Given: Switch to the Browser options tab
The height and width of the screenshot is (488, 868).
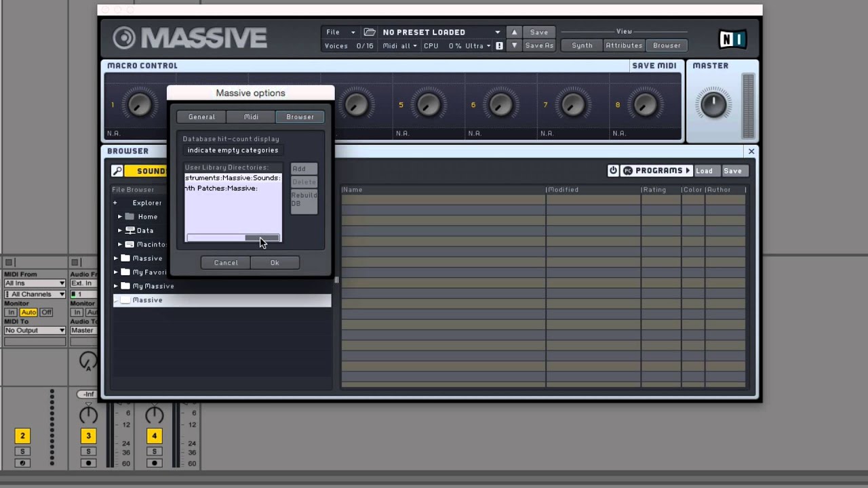Looking at the screenshot, I should (300, 117).
